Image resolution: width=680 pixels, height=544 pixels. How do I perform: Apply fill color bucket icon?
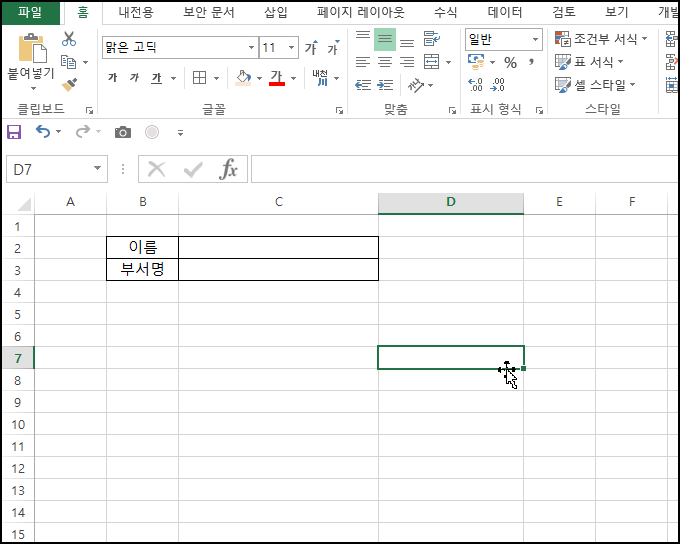click(243, 78)
